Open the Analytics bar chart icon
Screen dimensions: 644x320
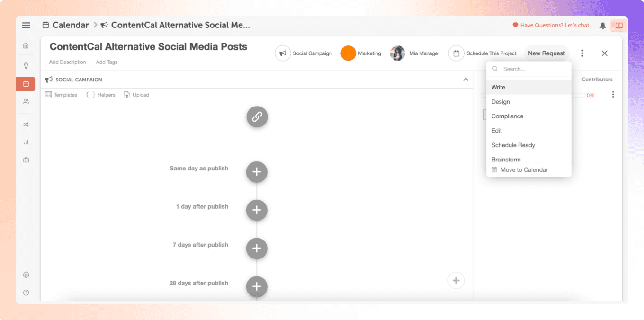pos(26,142)
